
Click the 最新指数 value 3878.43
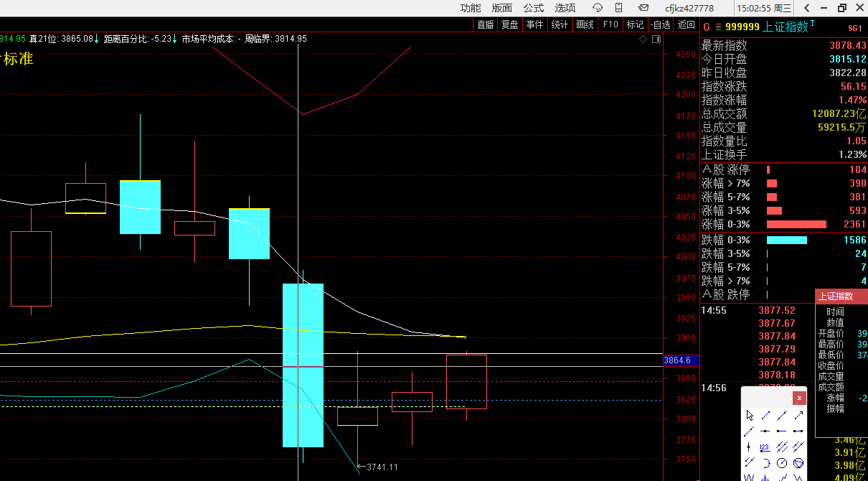(847, 45)
